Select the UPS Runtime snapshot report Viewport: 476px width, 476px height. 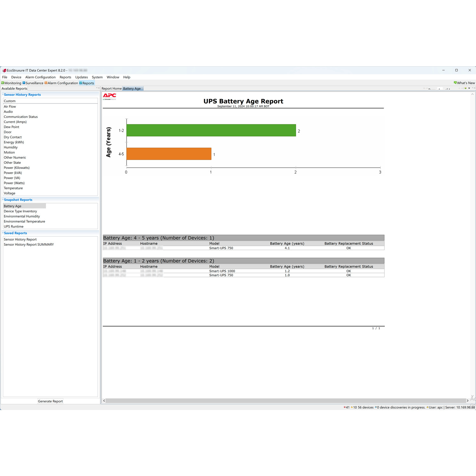click(x=14, y=227)
